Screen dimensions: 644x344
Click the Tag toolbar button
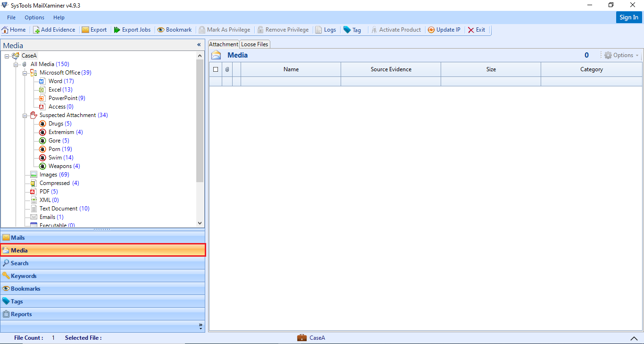click(x=352, y=30)
